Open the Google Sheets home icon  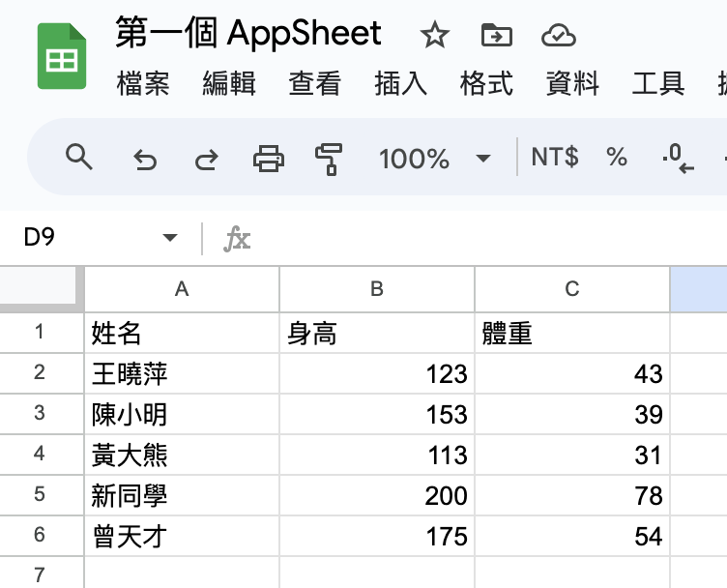tap(62, 56)
